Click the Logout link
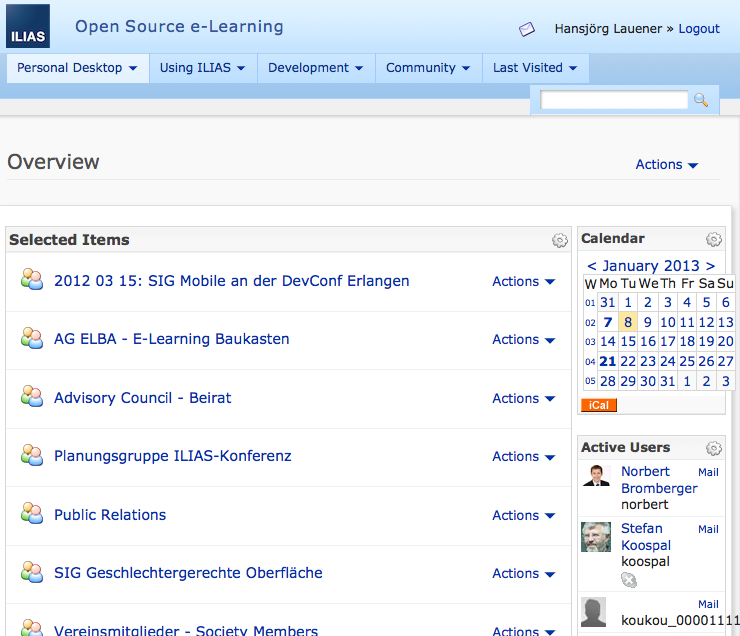Screen dimensions: 740x636 699,29
